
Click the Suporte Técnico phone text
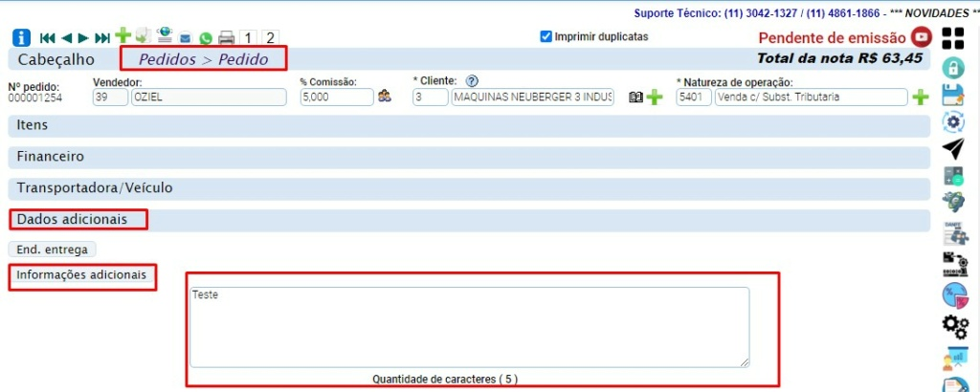[756, 13]
